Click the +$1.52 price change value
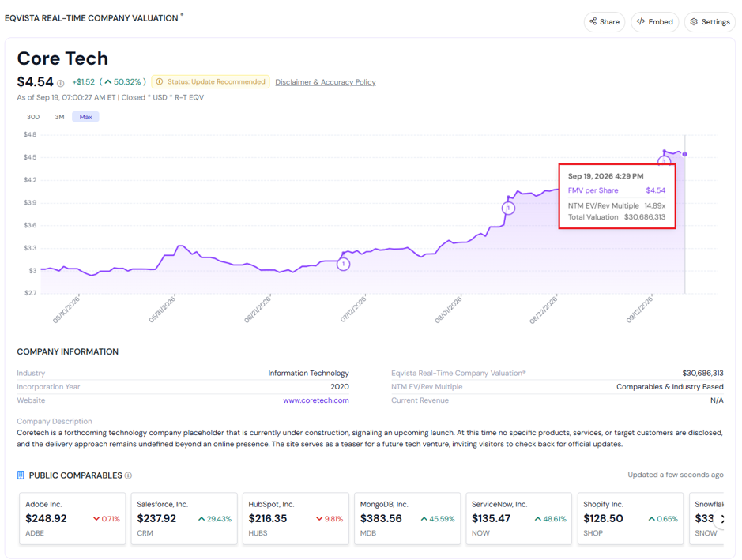 click(83, 82)
